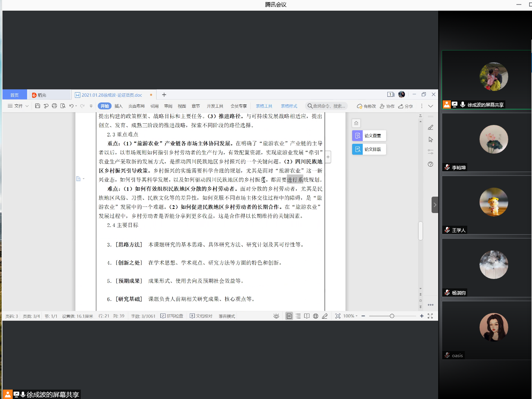Open the settings sliders icon in right sidebar
Viewport: 532px width, 399px height.
[430, 152]
